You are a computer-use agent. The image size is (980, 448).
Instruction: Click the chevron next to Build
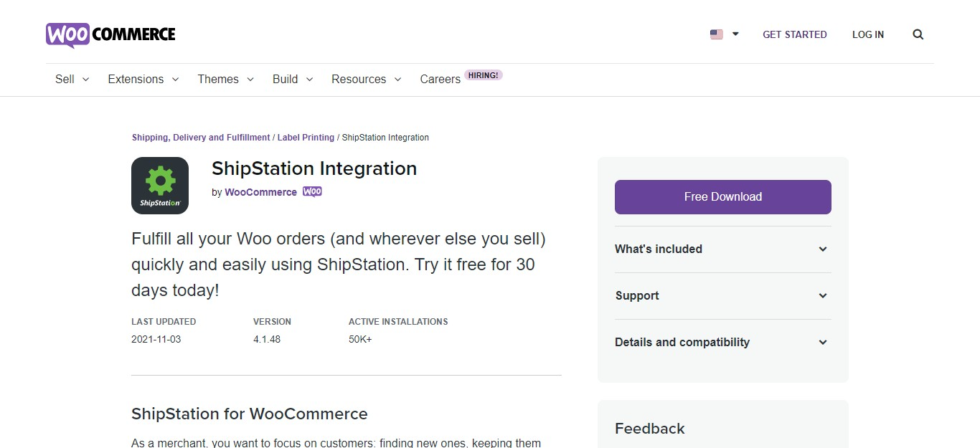pyautogui.click(x=309, y=79)
